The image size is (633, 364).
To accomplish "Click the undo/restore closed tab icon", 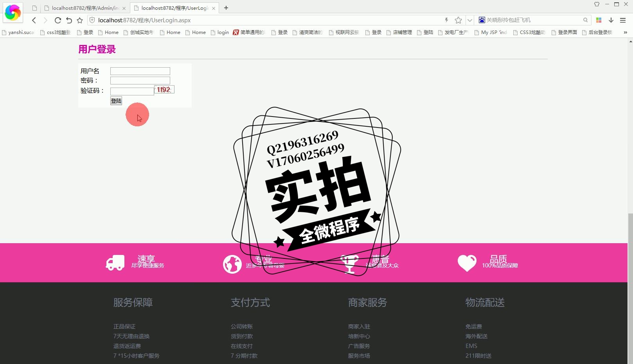I will click(69, 20).
